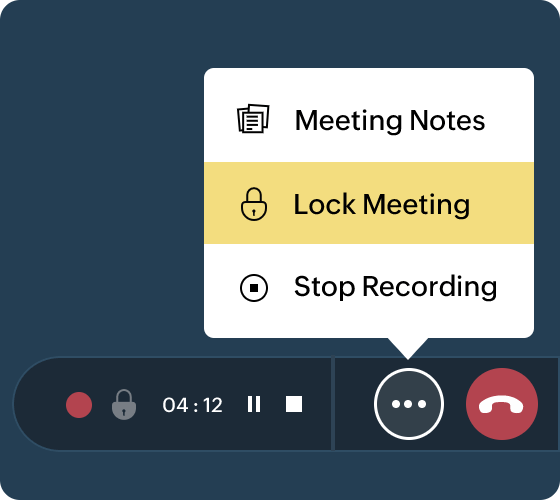This screenshot has width=560, height=500.
Task: Click the padlock icon beside Lock Meeting
Action: (254, 204)
